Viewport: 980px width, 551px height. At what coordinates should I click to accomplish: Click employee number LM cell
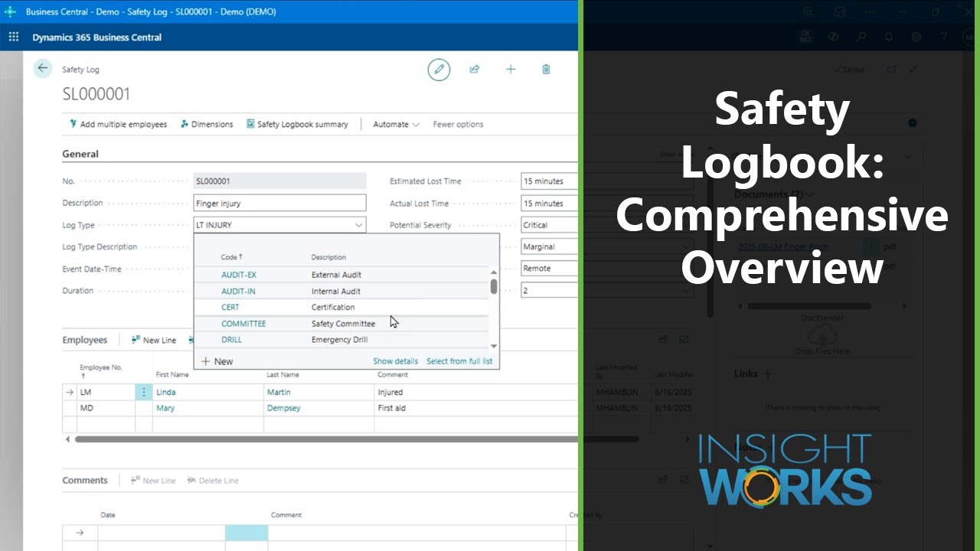pos(106,392)
